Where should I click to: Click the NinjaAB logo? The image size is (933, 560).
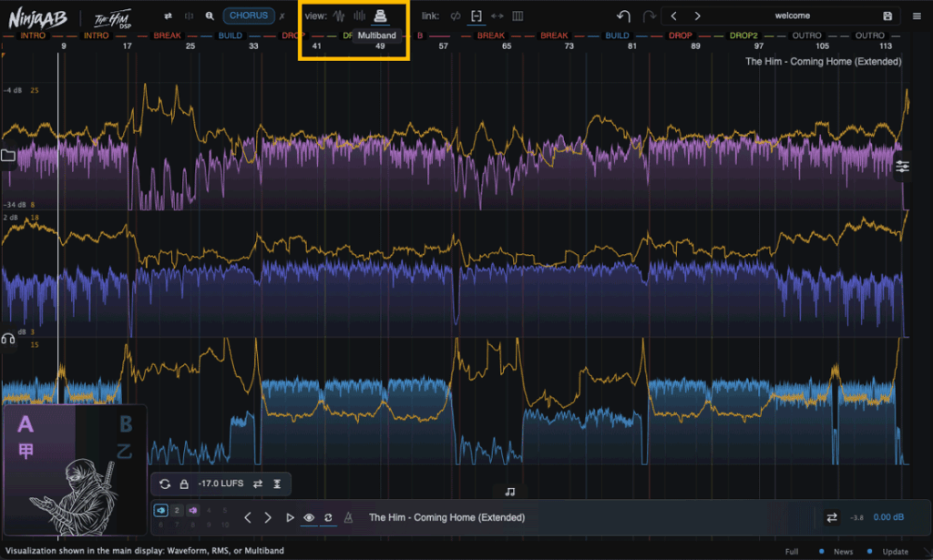(x=37, y=18)
